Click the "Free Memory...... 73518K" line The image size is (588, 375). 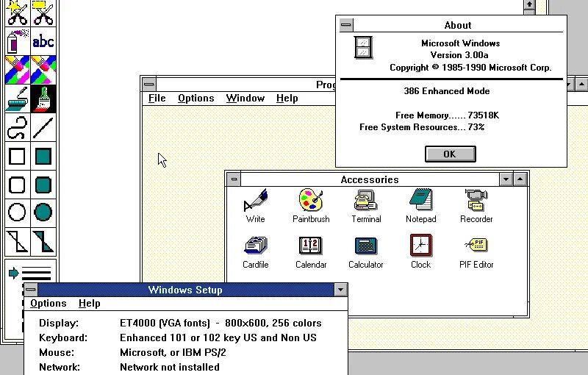447,115
